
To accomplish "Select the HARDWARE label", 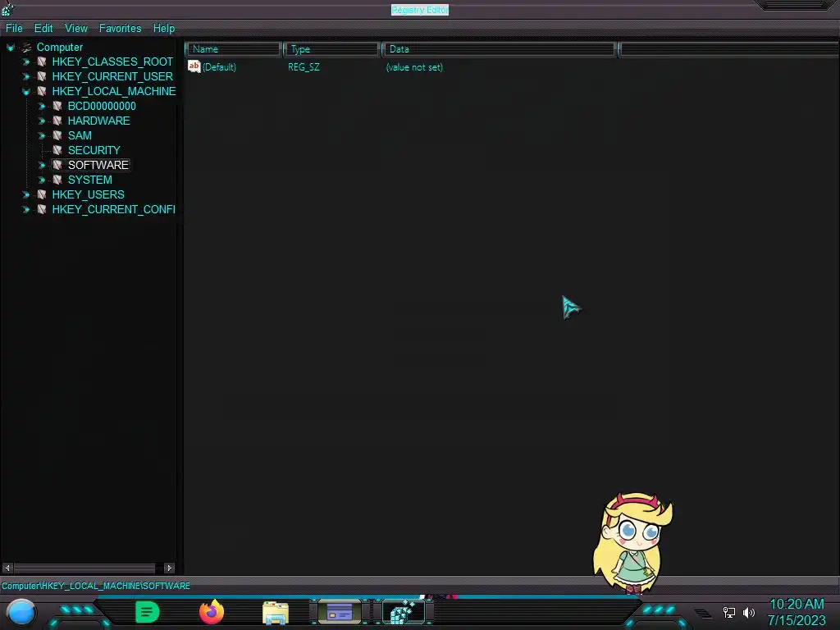I will point(99,121).
